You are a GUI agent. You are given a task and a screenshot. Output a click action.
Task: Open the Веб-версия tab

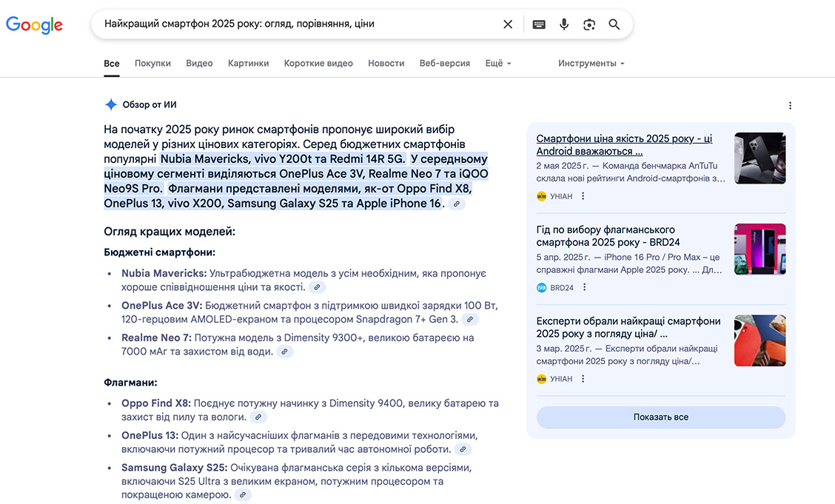point(445,64)
